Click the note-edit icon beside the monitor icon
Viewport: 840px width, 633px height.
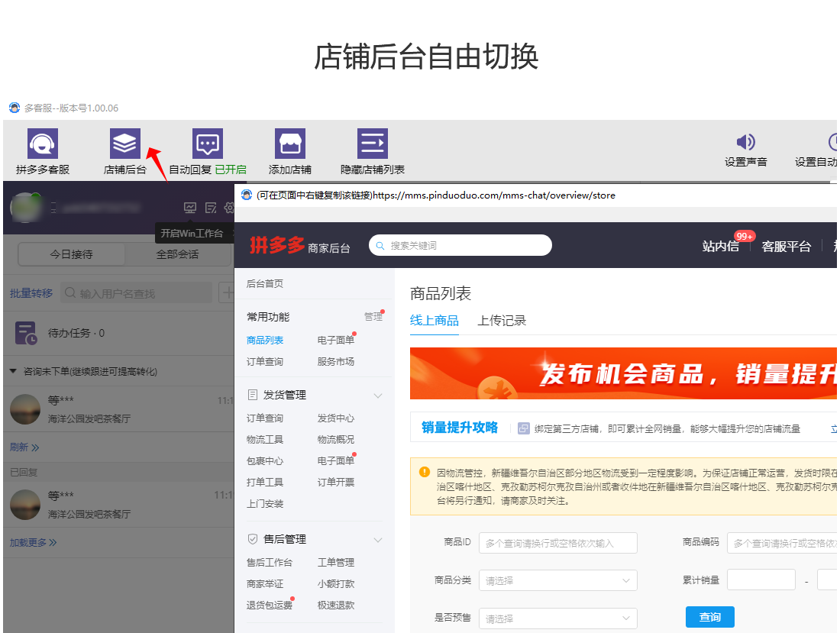pos(211,208)
